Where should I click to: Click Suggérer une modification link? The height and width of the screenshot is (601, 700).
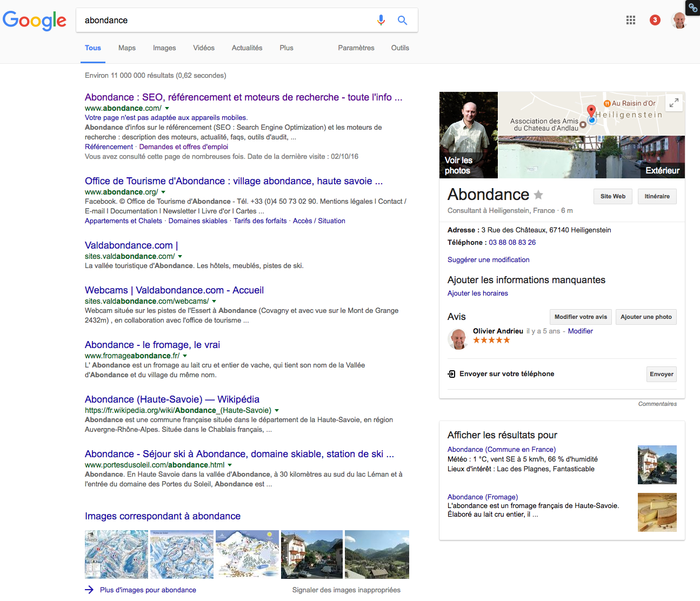(489, 260)
